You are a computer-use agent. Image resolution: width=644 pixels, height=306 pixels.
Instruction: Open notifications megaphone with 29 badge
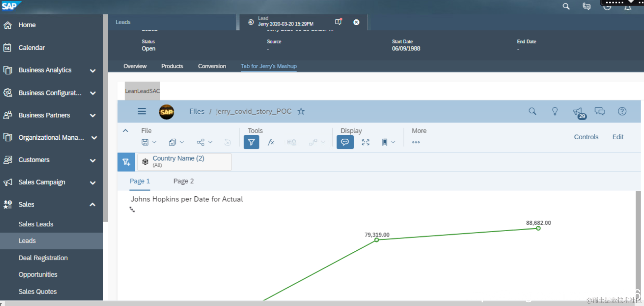tap(579, 112)
